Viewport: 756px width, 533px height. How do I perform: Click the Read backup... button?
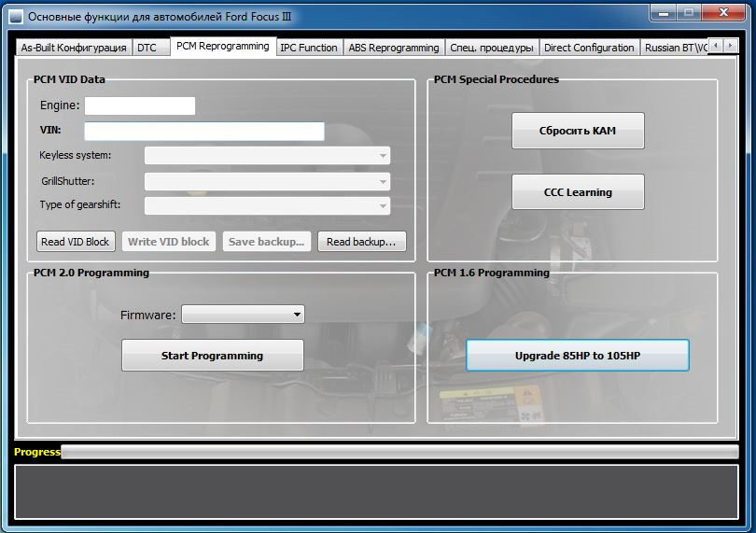(x=361, y=242)
